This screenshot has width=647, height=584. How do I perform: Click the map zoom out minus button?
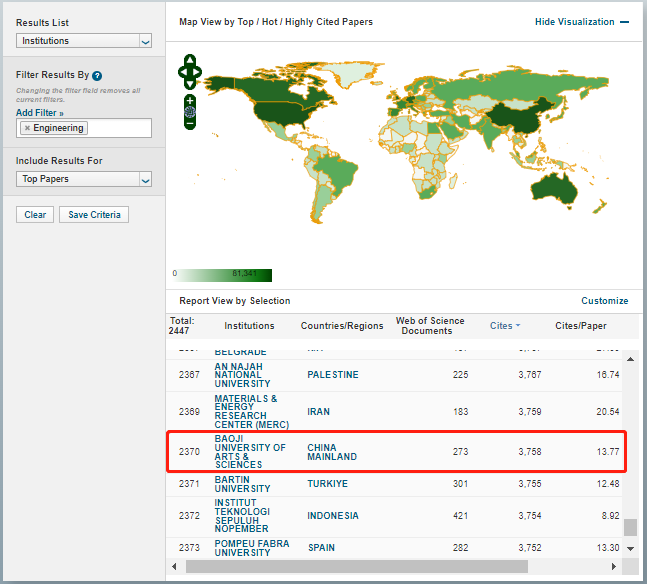click(x=190, y=124)
